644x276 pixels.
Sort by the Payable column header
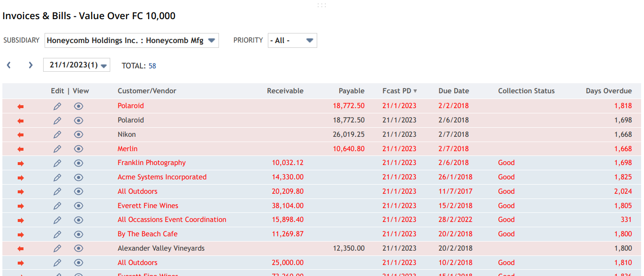pos(352,91)
